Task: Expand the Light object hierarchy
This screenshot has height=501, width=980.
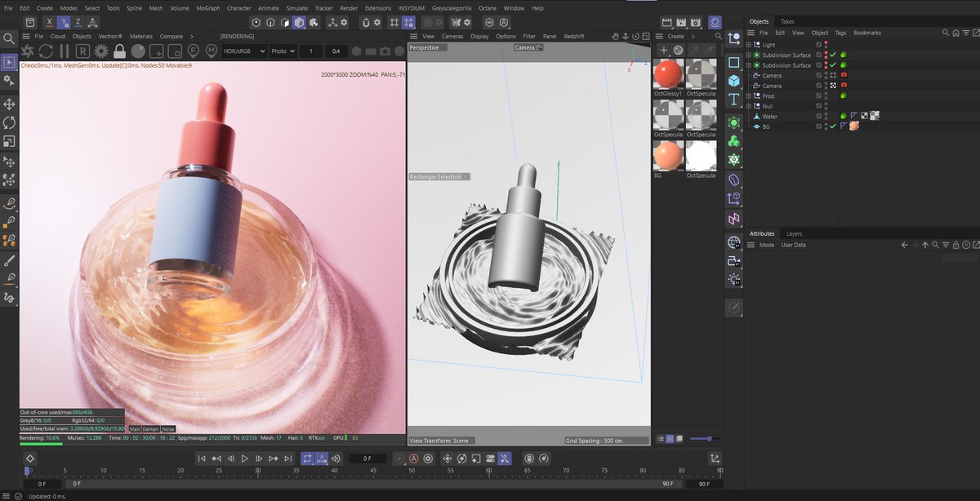Action: (x=748, y=45)
